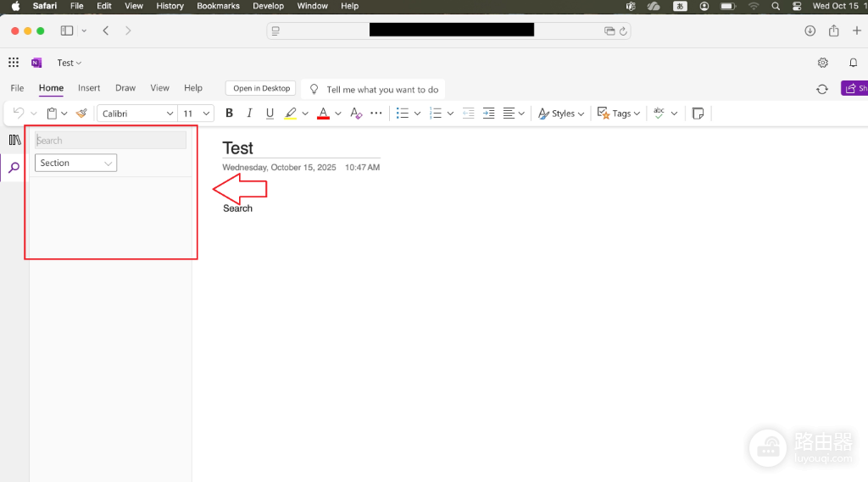This screenshot has height=482, width=868.
Task: Open the Help ribbon tab
Action: pos(193,88)
